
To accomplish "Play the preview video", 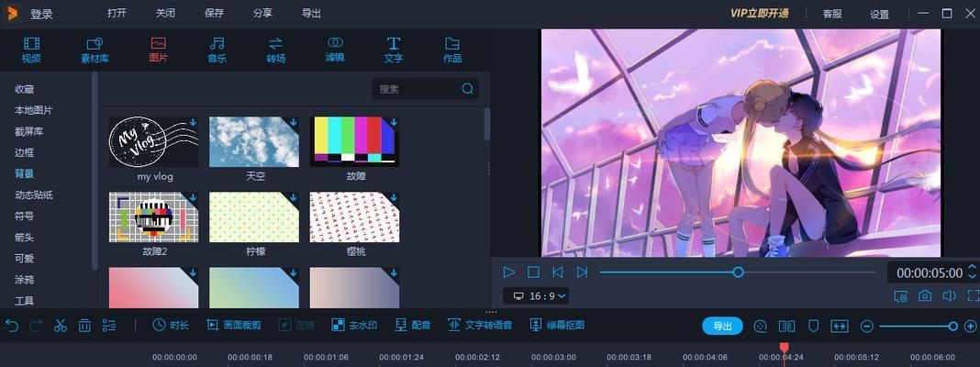I will (509, 272).
